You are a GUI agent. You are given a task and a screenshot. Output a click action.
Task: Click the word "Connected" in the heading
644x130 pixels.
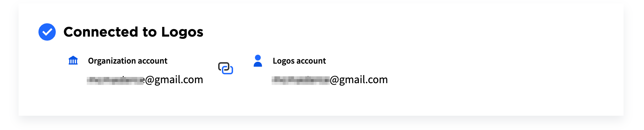pyautogui.click(x=101, y=32)
